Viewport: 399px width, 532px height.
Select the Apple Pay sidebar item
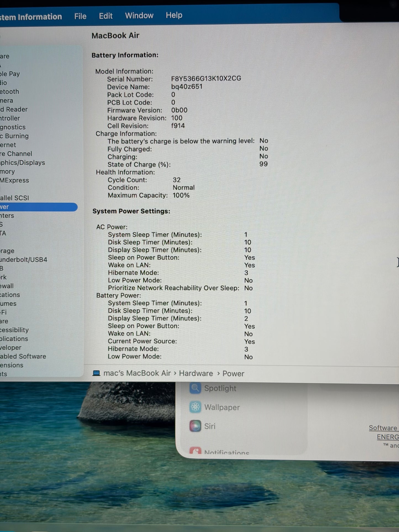(x=10, y=74)
